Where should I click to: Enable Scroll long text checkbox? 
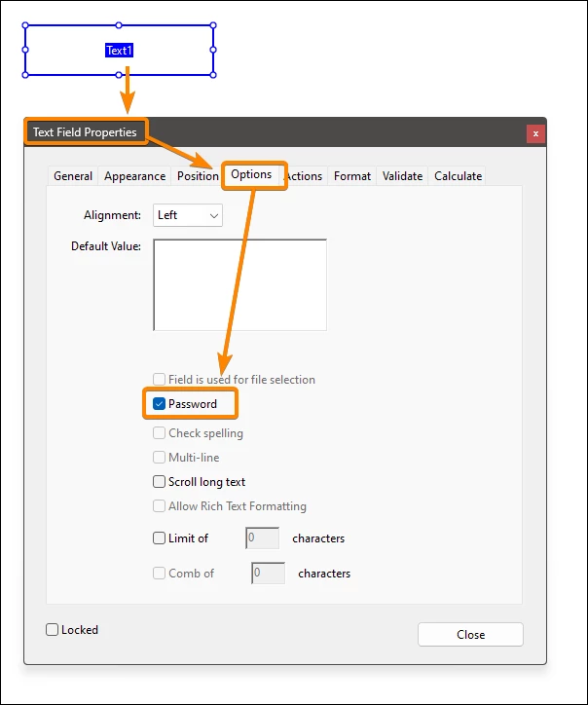(x=159, y=482)
